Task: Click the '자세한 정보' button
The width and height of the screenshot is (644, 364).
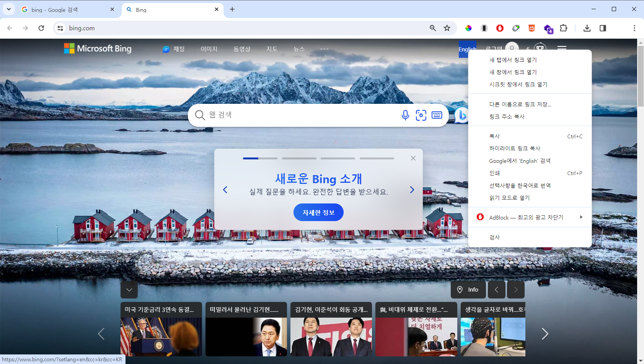Action: coord(318,212)
